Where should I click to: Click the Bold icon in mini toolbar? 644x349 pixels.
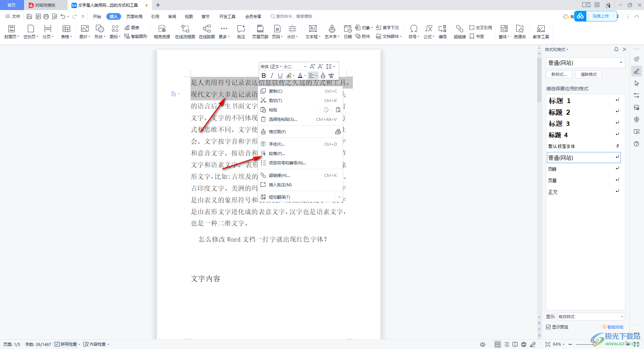point(264,76)
